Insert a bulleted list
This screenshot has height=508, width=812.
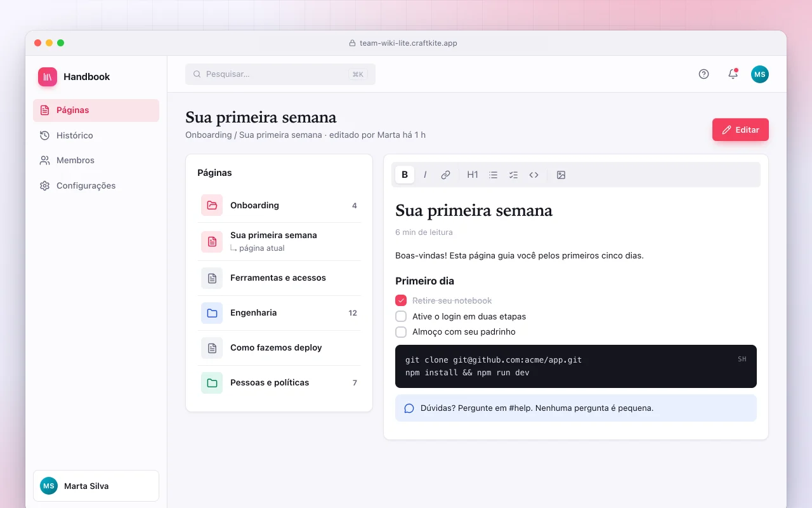pos(493,175)
